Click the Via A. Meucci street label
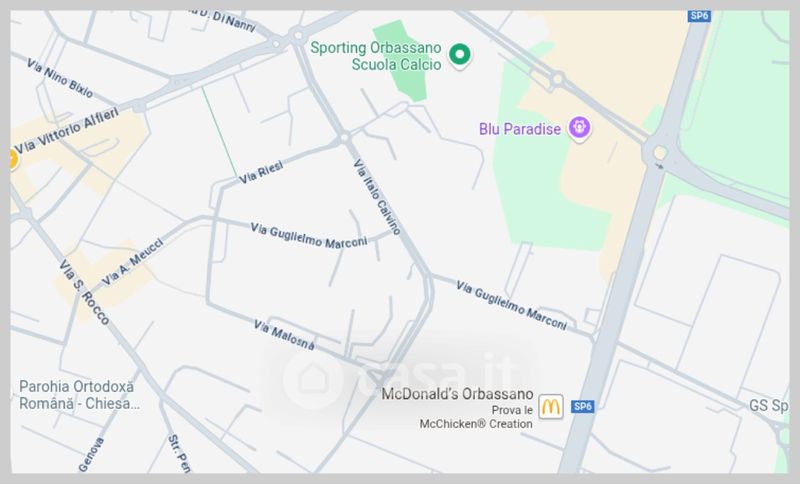 coord(133,262)
